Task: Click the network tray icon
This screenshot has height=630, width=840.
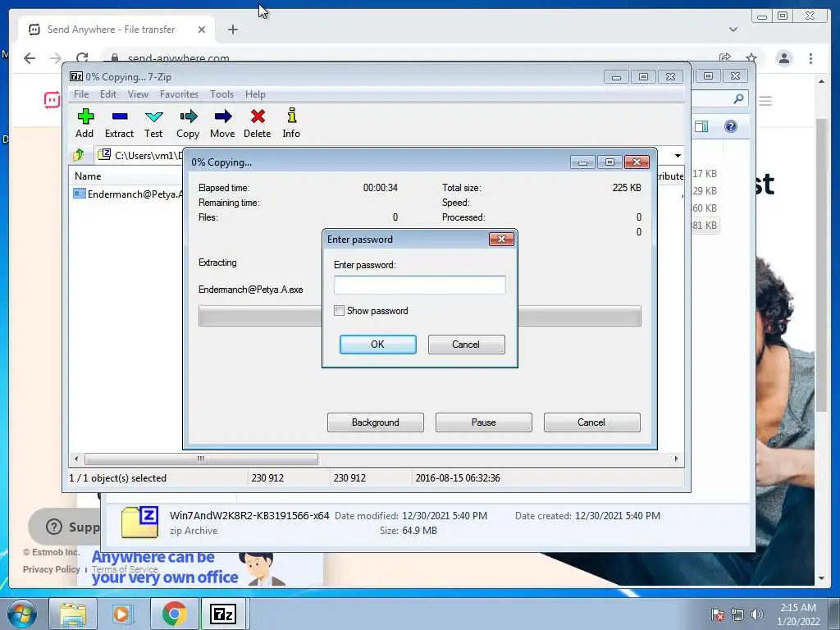Action: pos(737,614)
